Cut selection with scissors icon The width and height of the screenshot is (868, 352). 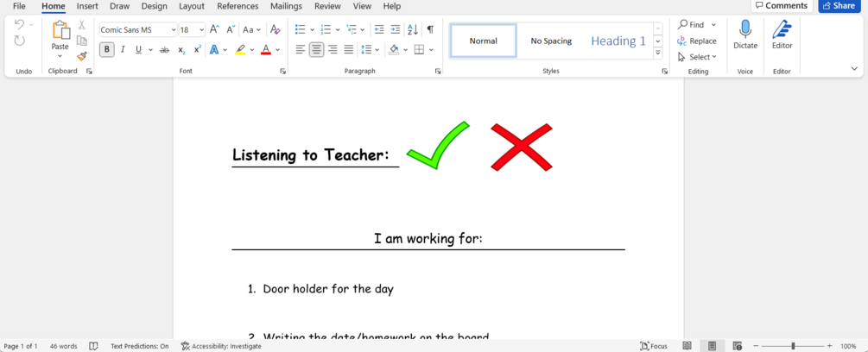82,25
